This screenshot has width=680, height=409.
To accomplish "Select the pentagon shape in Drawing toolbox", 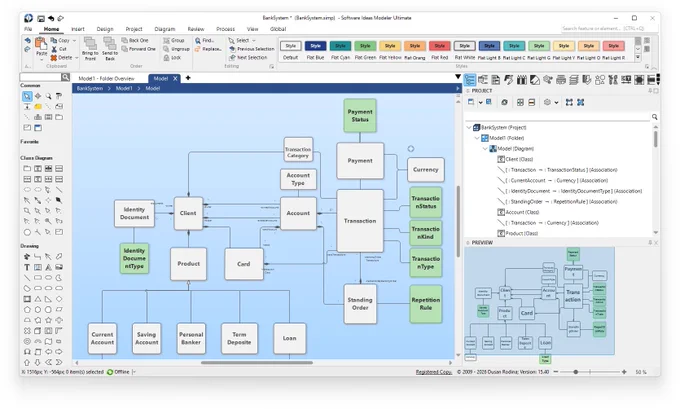I will (x=27, y=310).
